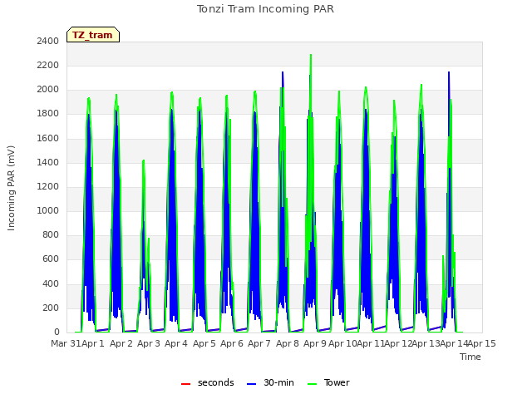This screenshot has height=399, width=532.
Task: Click the 600 y-axis tick label
Action: [51, 259]
